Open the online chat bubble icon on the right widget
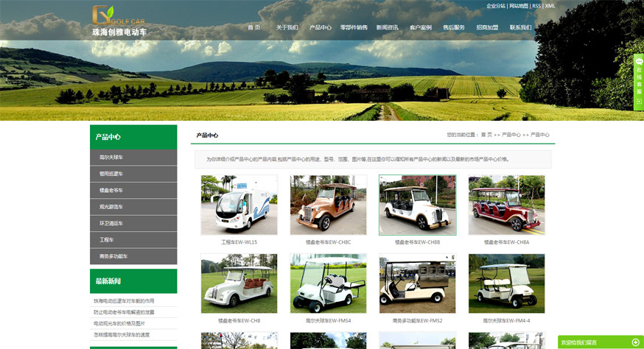Screen dimensions: 644x349 [x=639, y=62]
